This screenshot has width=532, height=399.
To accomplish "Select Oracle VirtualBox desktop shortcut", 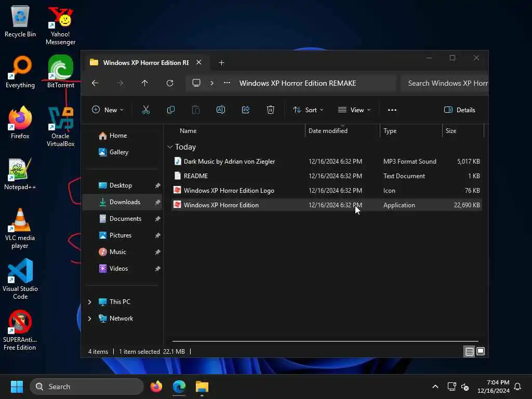I will (x=60, y=127).
